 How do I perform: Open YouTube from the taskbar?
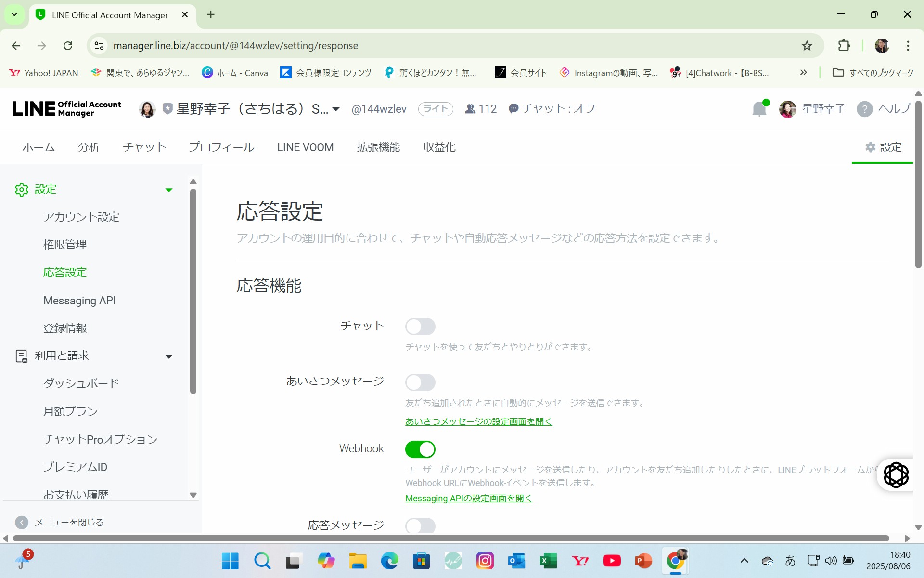coord(612,561)
